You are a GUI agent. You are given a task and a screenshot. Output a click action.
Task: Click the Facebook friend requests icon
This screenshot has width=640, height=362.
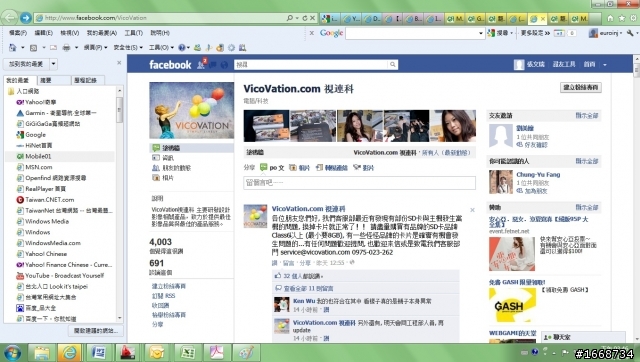pos(201,64)
